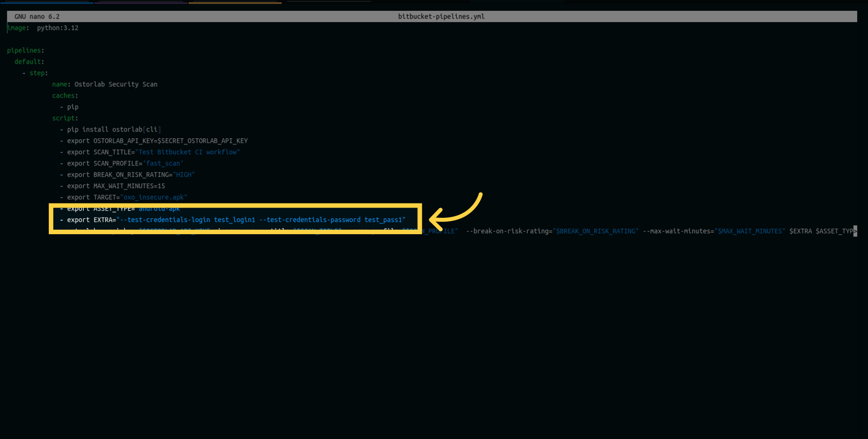Click the script key

63,118
